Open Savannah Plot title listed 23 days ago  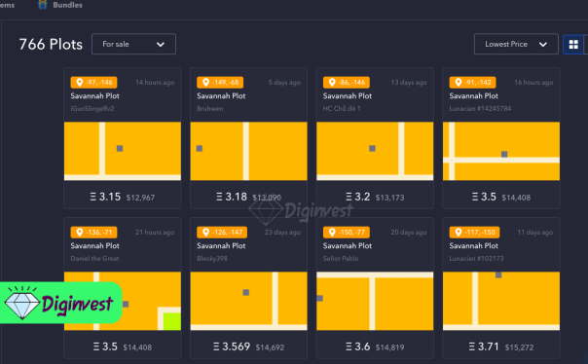click(x=221, y=246)
